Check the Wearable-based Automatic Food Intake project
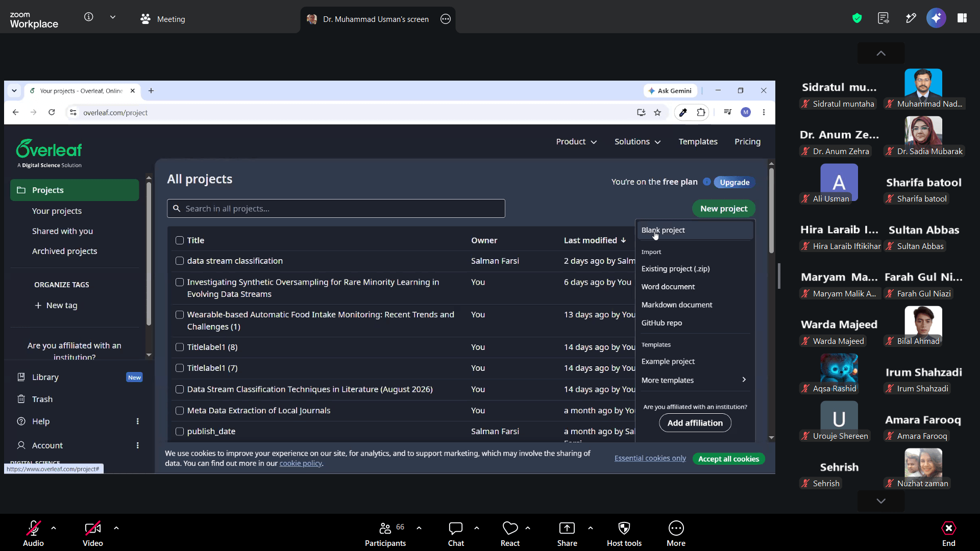 [180, 315]
